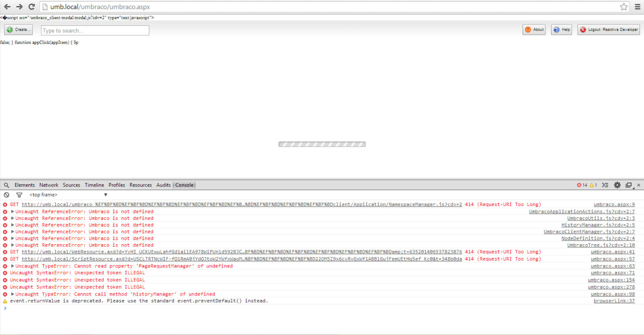
Task: Open UmbracoApplicationActions.js?cdv=2:7 source link
Action: click(x=582, y=211)
